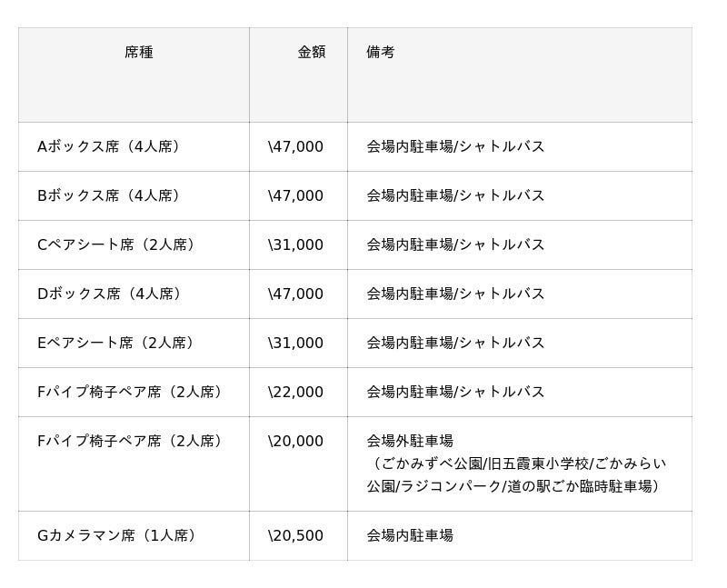727x588 pixels.
Task: Click the Cペアシート席（2人席） cell
Action: click(x=118, y=244)
